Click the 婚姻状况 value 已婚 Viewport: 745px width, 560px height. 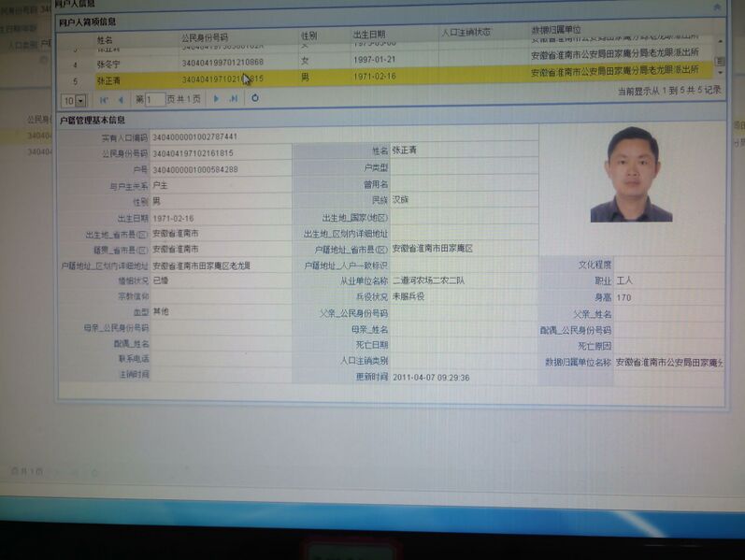(161, 280)
